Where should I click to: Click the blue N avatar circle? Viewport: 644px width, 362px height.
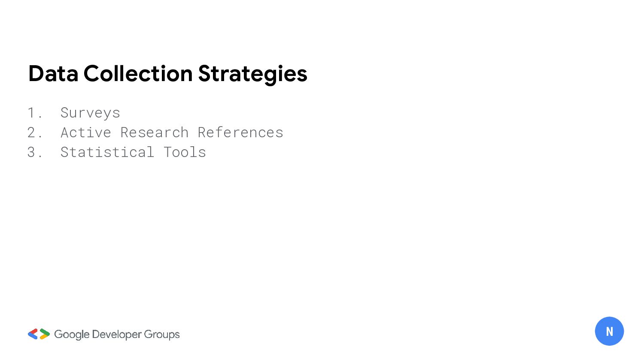(609, 331)
